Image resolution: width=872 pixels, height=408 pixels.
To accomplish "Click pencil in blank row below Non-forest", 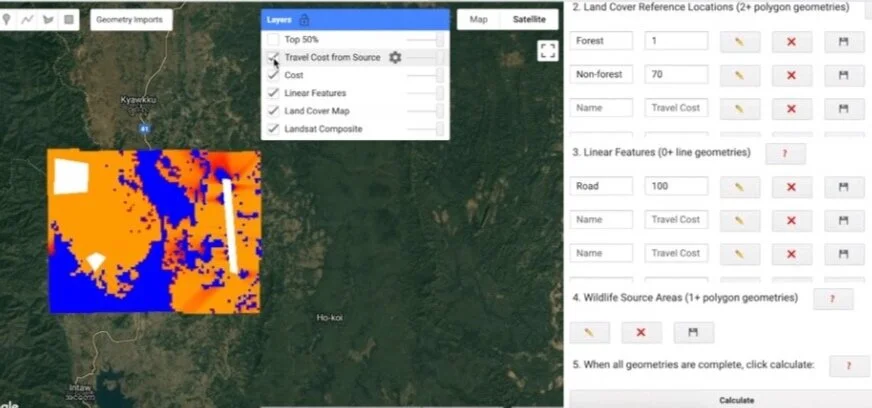I will coord(740,108).
